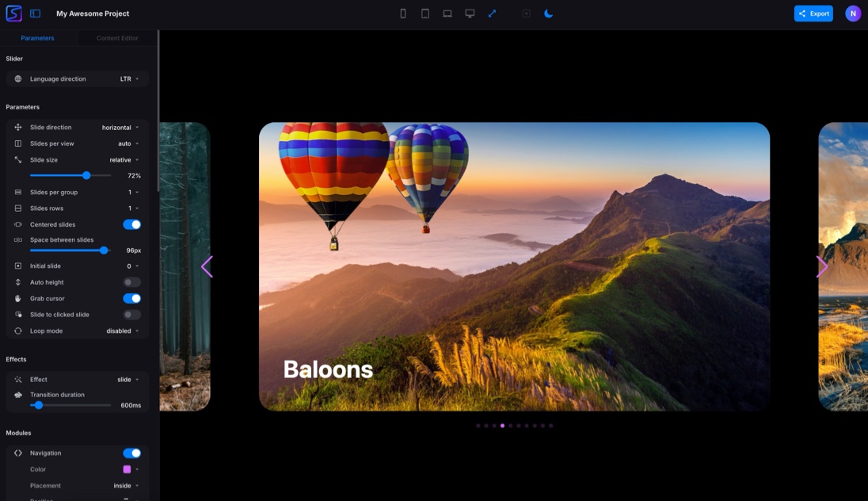Select the Parameters tab
Image resolution: width=868 pixels, height=501 pixels.
click(37, 38)
